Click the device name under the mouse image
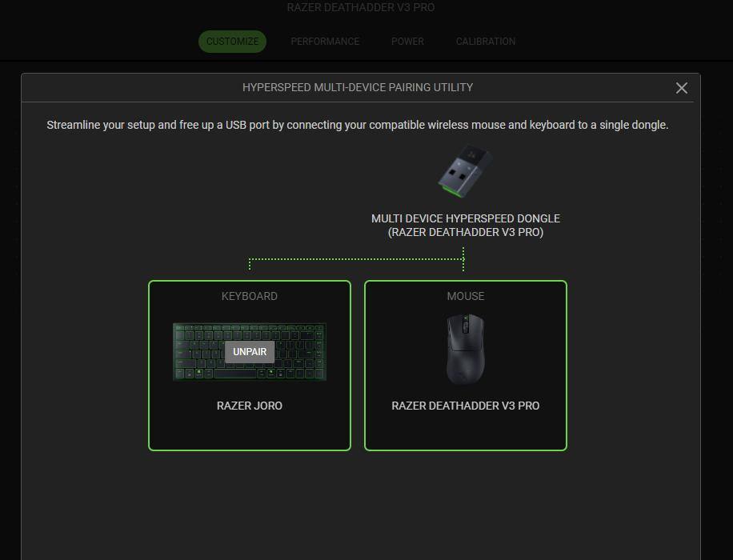 [x=465, y=406]
